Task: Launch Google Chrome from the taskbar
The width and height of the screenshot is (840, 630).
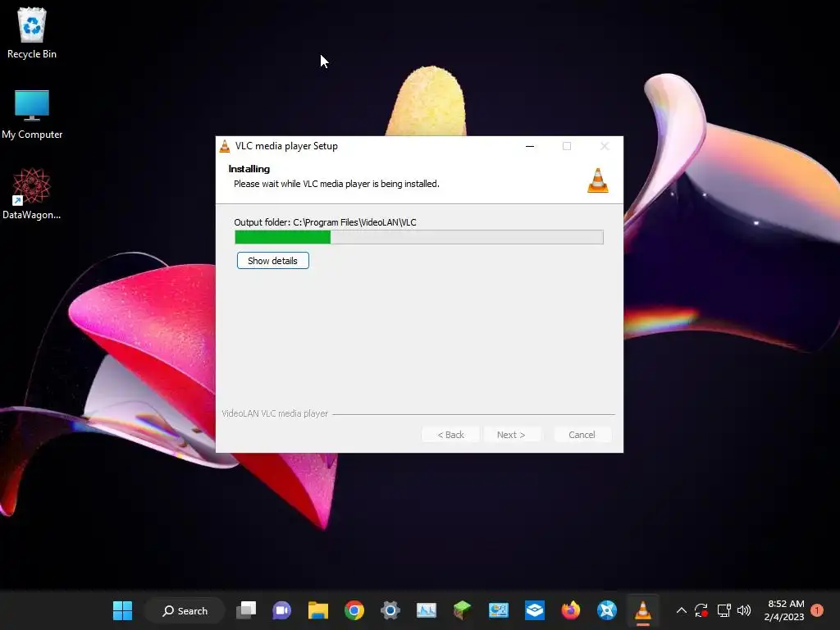Action: 354,610
